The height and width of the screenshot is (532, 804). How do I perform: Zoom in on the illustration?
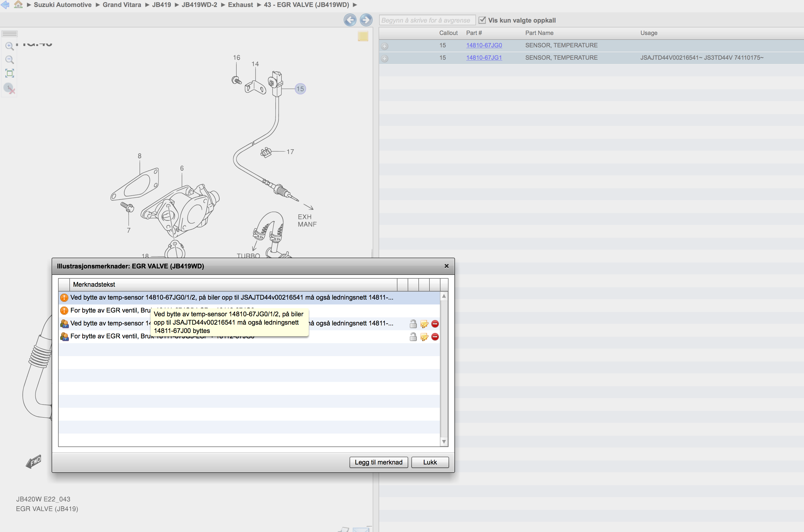(x=9, y=46)
